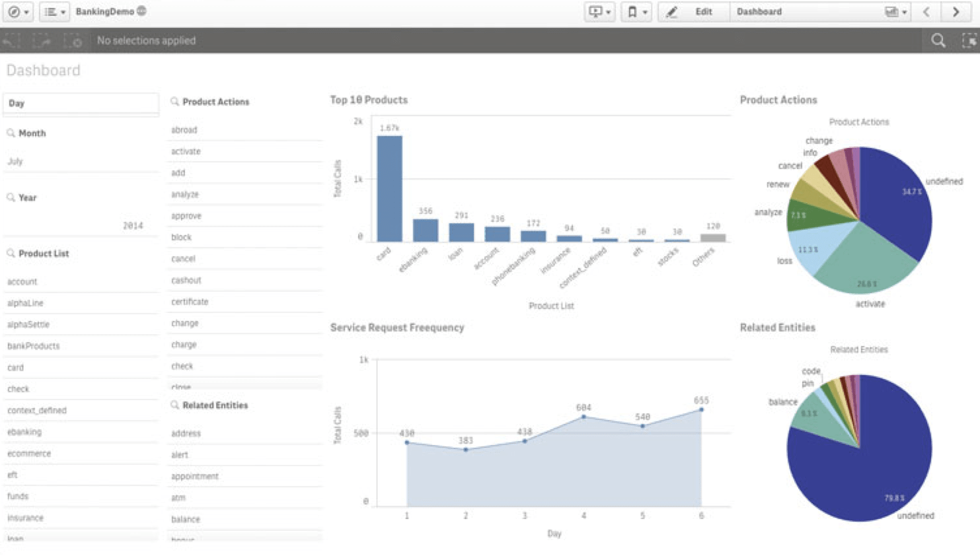
Task: Go to the next sheet arrow
Action: click(x=956, y=12)
